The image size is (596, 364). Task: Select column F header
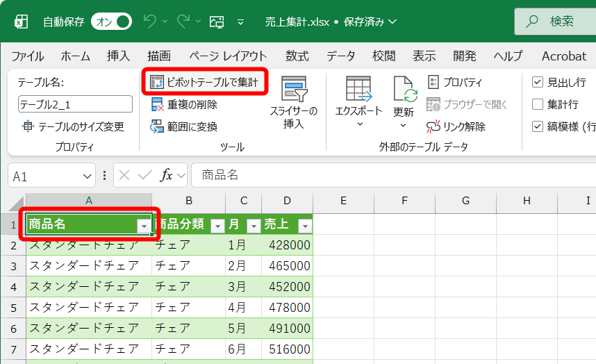404,201
